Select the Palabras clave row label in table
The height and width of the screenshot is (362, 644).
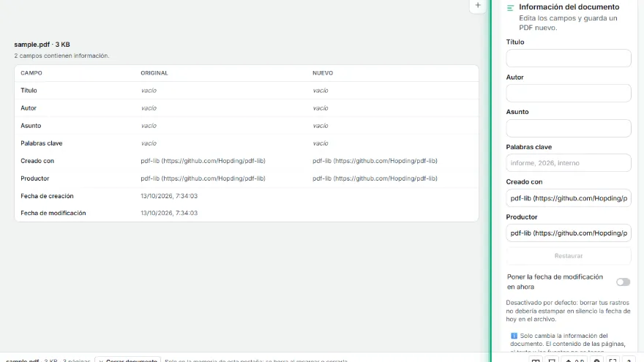[x=42, y=143]
